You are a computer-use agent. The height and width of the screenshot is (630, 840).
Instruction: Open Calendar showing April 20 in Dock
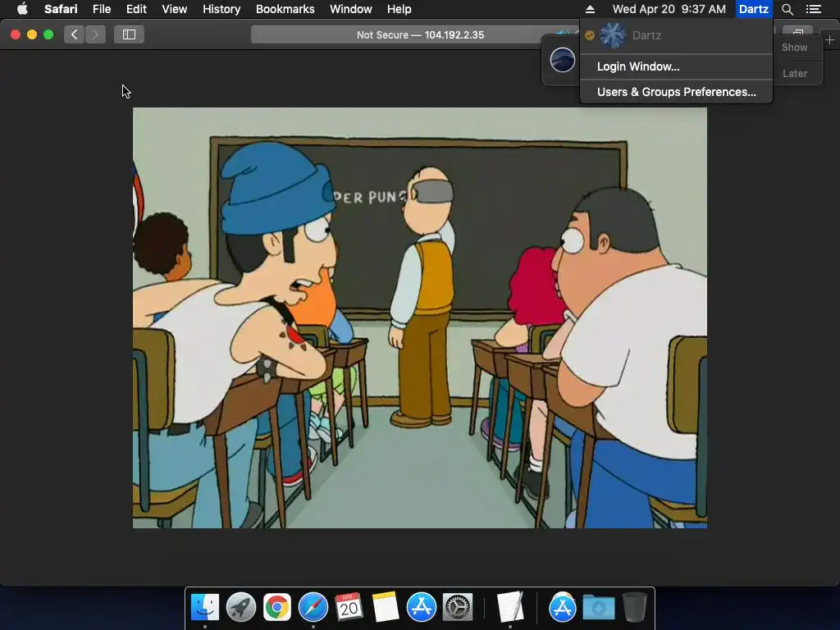click(349, 607)
